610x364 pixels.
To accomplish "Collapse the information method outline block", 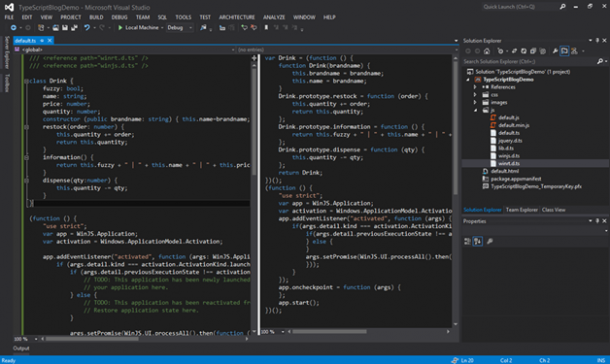I will 26,158.
